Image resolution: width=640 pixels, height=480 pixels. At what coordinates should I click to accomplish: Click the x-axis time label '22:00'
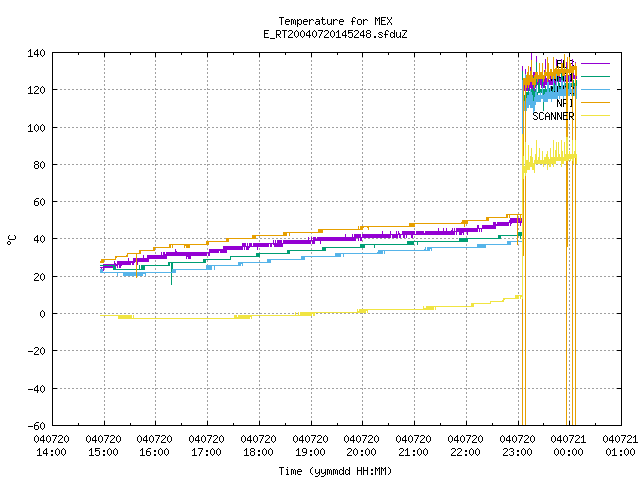click(x=465, y=452)
